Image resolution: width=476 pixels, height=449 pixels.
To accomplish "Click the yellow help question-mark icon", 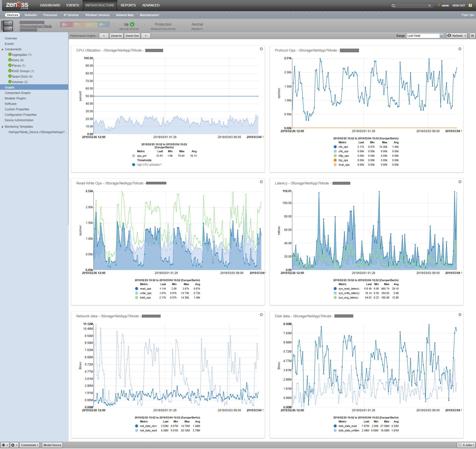I will pos(470,5).
